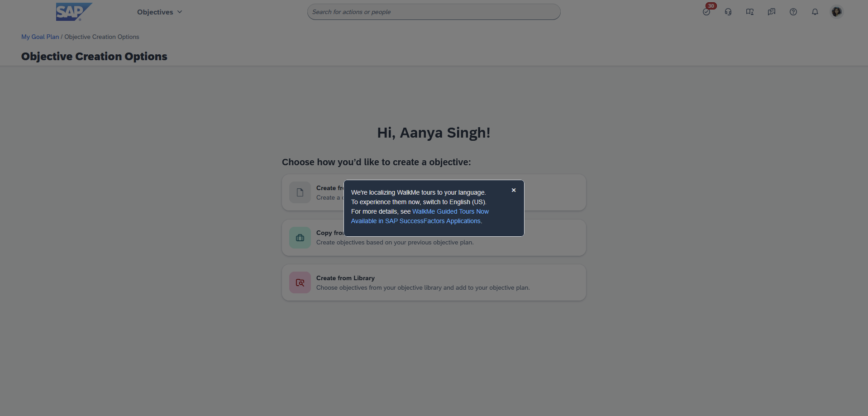Click the Hi, Aanya Singh! greeting
Image resolution: width=868 pixels, height=416 pixels.
pos(434,133)
